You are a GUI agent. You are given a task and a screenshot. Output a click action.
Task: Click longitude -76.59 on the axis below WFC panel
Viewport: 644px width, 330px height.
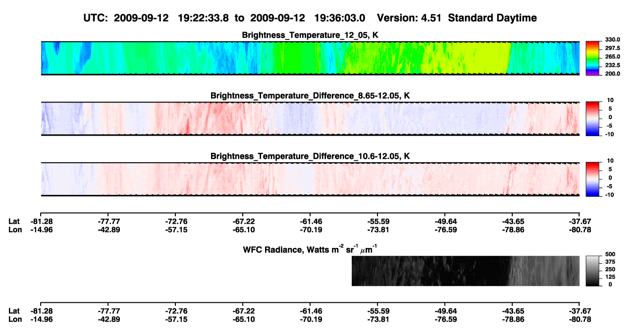pos(445,319)
